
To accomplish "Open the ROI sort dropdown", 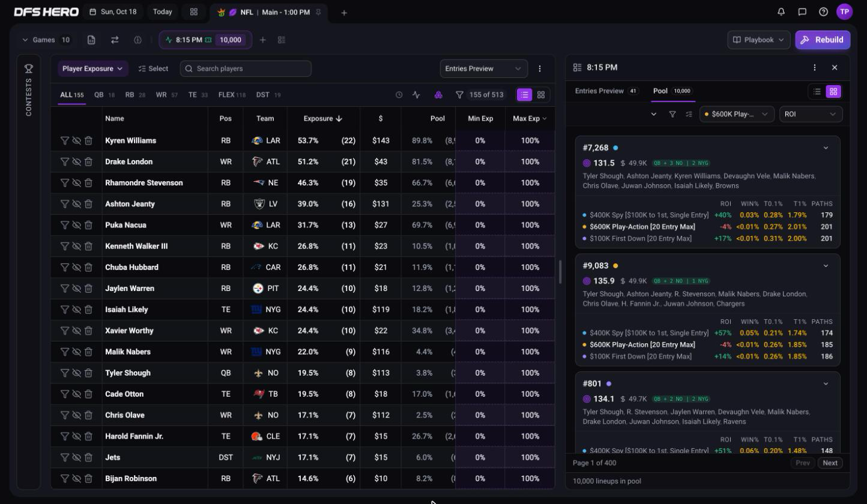I will click(x=811, y=114).
